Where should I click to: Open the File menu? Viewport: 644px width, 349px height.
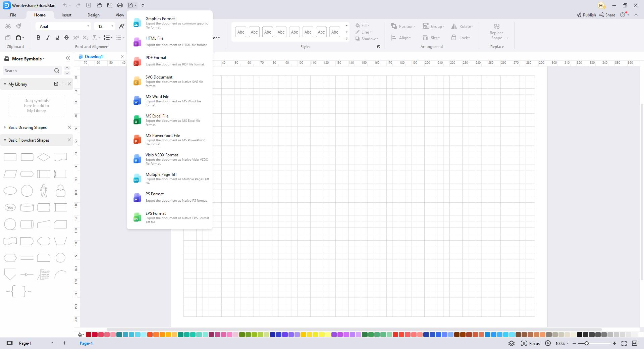tap(13, 15)
